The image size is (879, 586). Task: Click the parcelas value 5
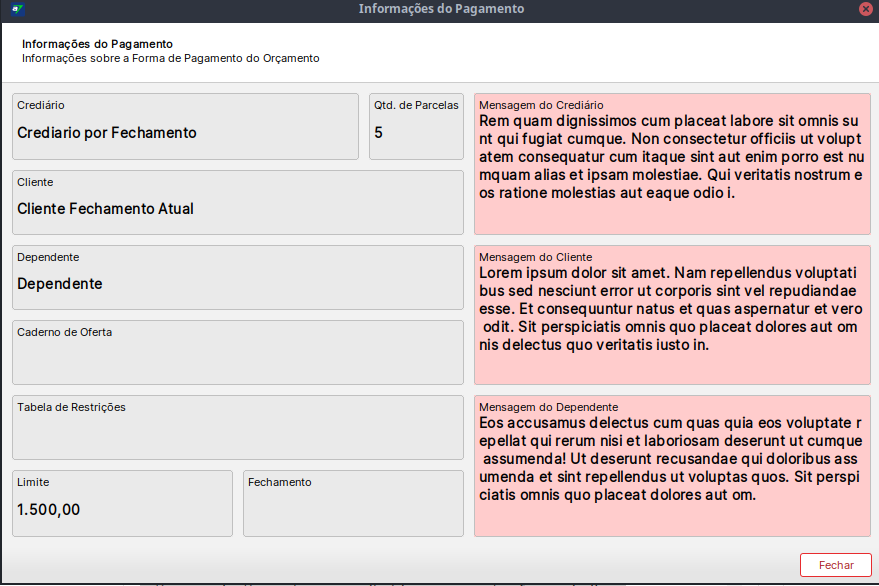(378, 133)
